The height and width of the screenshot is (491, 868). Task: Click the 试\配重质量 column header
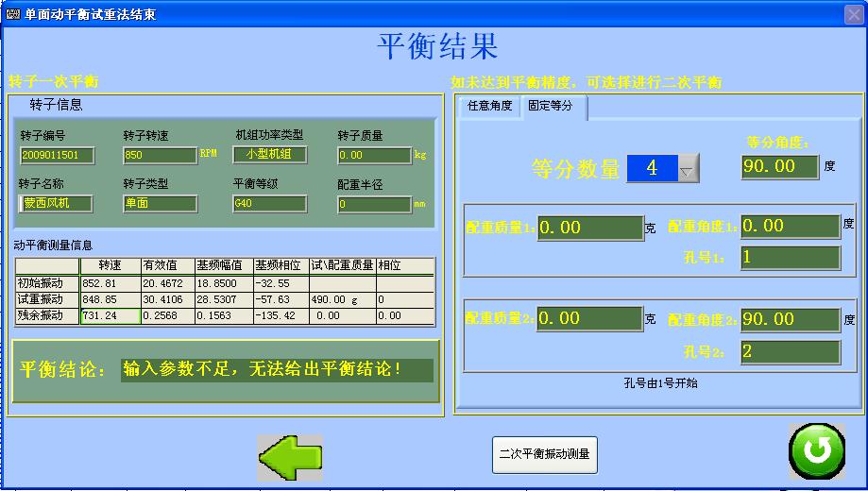click(x=343, y=265)
